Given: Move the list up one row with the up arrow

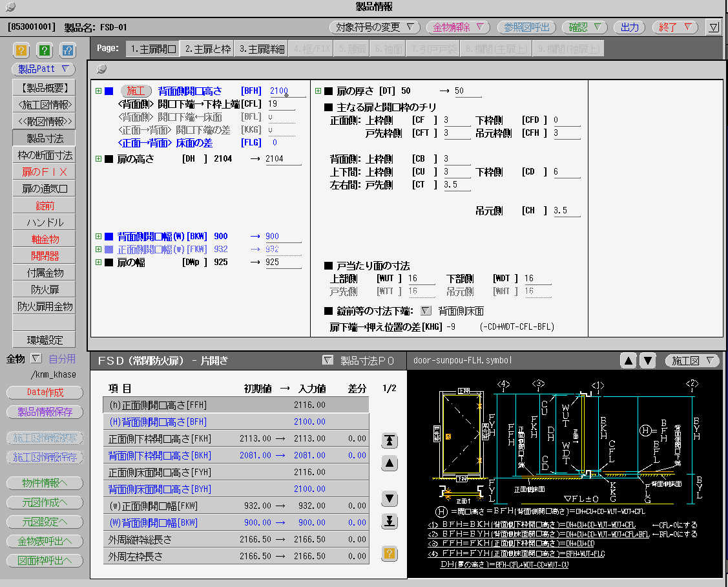Looking at the screenshot, I should tap(389, 463).
